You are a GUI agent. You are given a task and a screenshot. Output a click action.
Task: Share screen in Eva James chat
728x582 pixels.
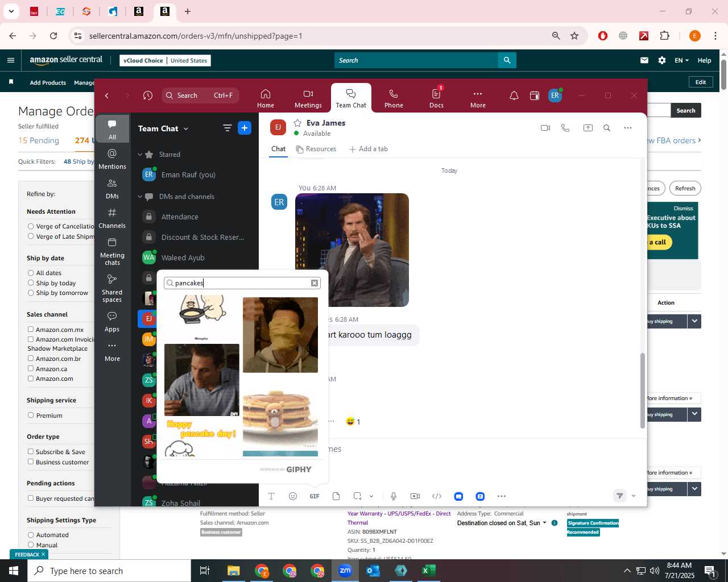[588, 128]
